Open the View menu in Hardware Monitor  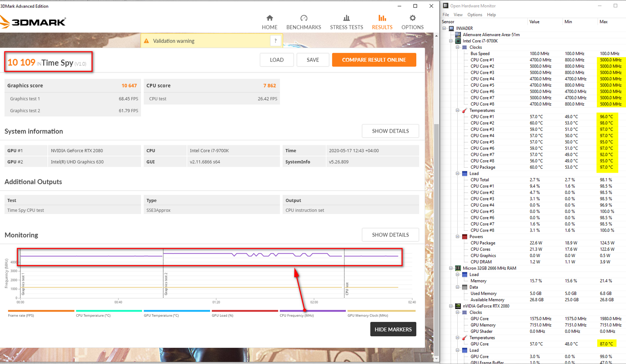pos(458,15)
